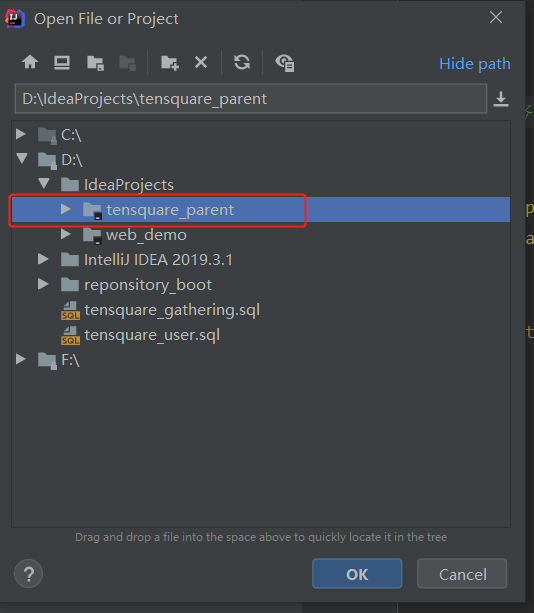This screenshot has height=613, width=534.
Task: Refresh the file tree
Action: [x=242, y=62]
